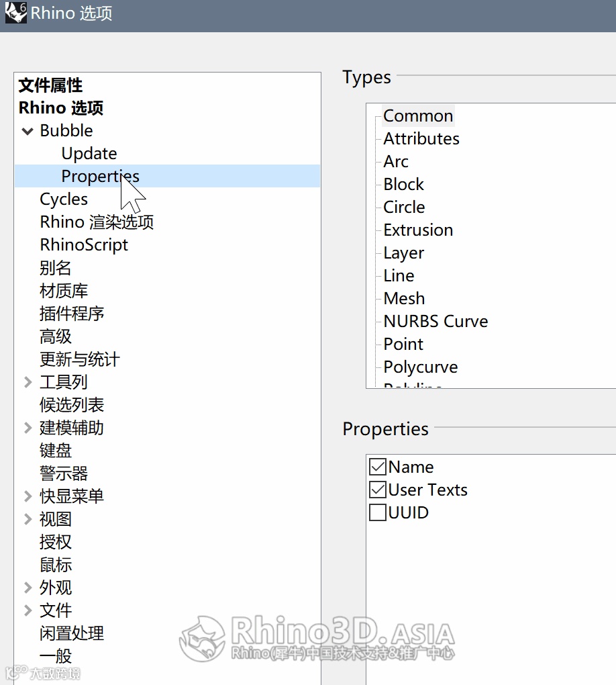Open the 键盘 options page
This screenshot has height=685, width=616.
pyautogui.click(x=55, y=451)
